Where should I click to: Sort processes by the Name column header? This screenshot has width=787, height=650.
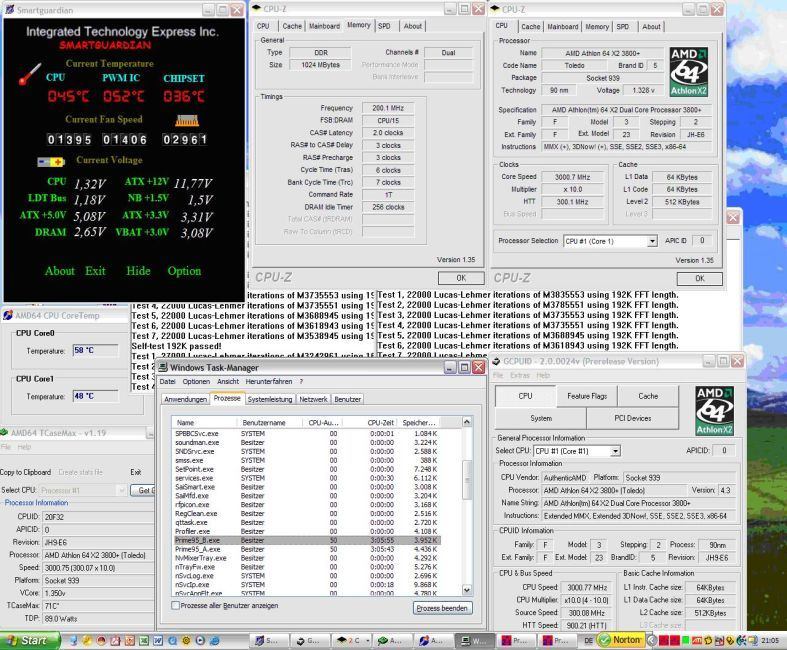click(205, 423)
